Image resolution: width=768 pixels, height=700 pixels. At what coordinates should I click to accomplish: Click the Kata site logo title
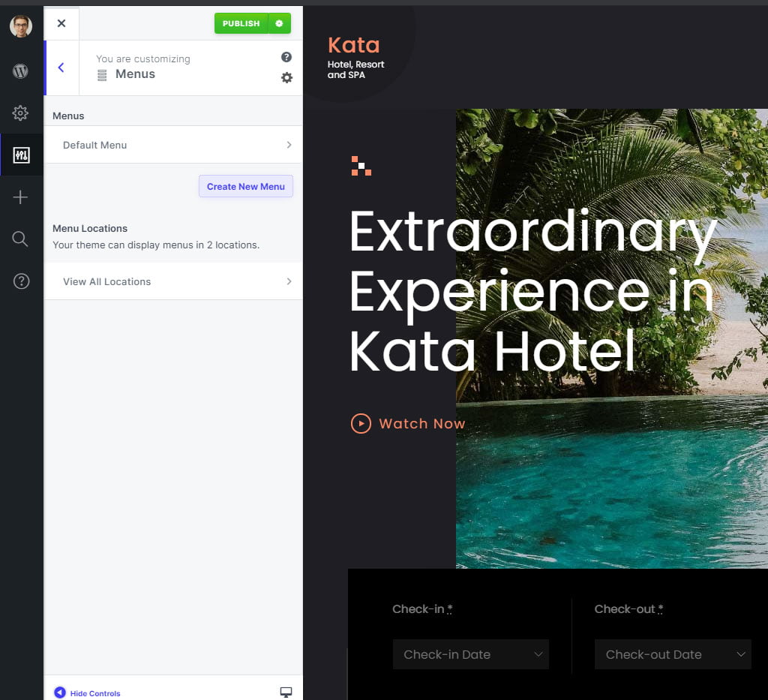coord(354,45)
